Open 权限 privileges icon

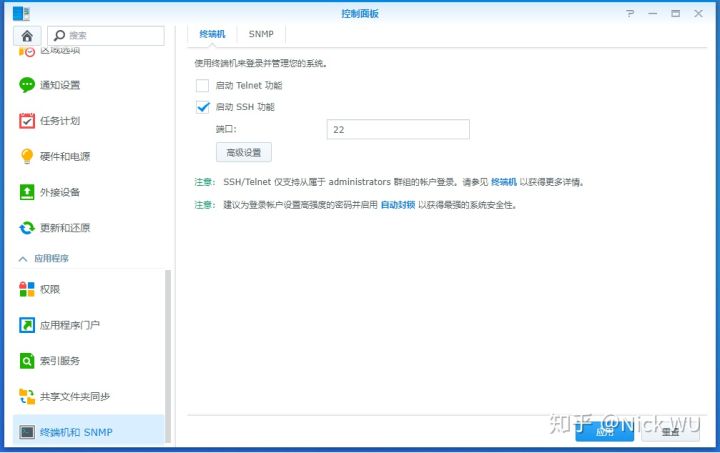click(27, 289)
